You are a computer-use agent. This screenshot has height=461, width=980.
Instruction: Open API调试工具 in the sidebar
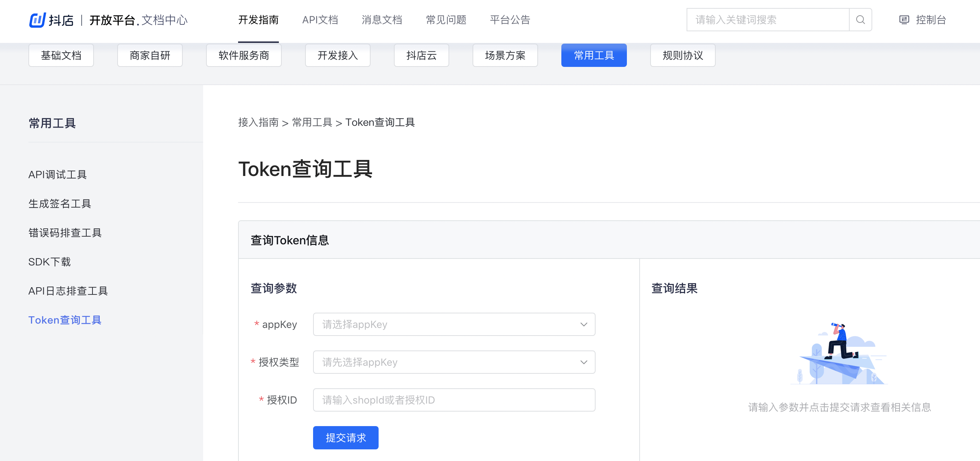(x=58, y=175)
